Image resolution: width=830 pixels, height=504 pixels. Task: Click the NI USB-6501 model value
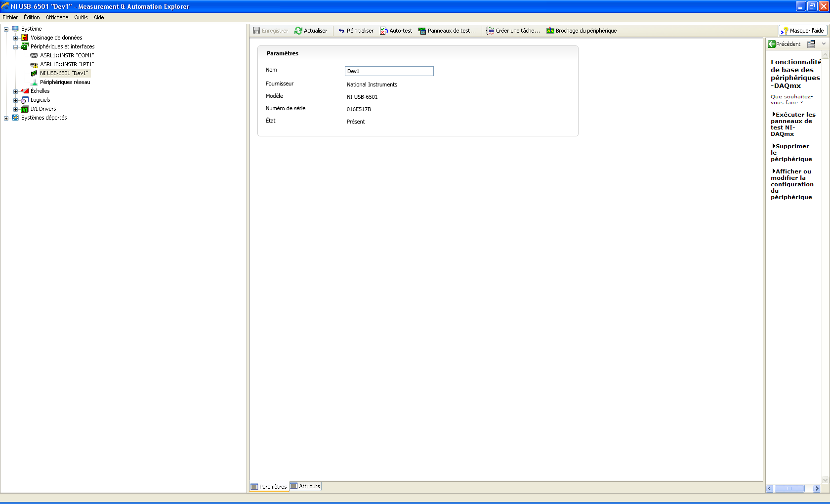(362, 97)
